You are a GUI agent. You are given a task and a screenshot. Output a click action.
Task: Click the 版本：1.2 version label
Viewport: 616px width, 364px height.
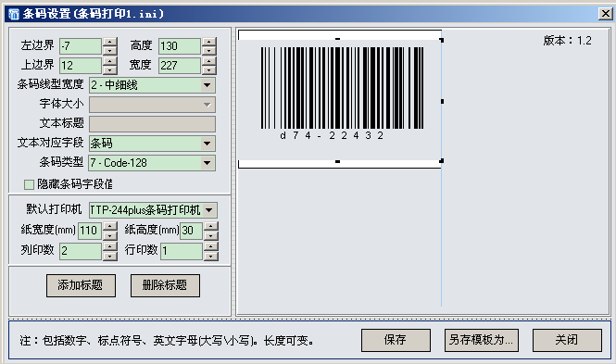tap(567, 41)
